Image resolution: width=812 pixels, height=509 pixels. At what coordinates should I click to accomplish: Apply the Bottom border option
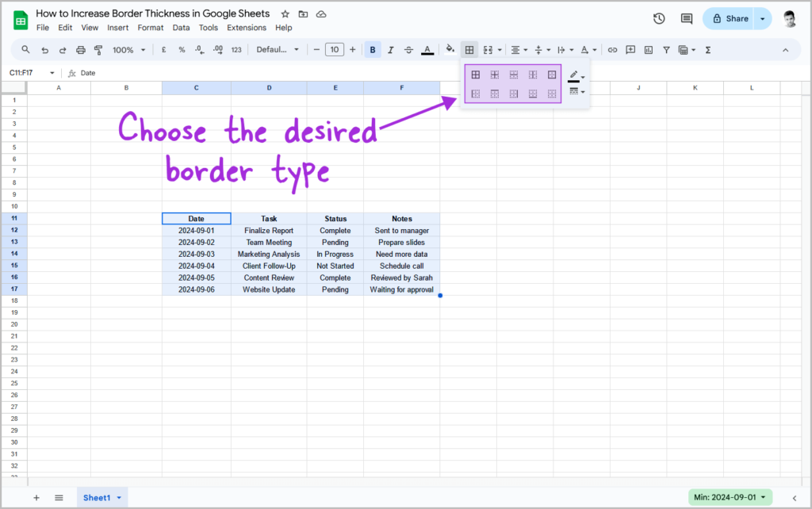click(533, 94)
